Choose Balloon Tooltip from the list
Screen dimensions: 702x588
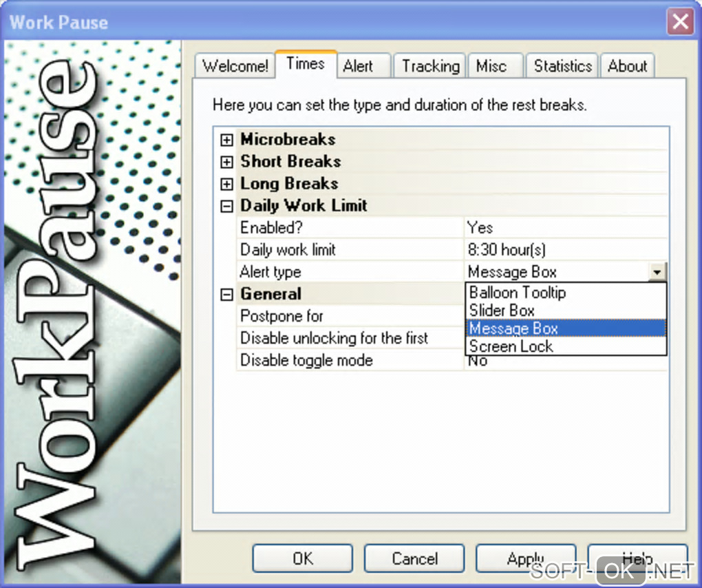tap(566, 293)
